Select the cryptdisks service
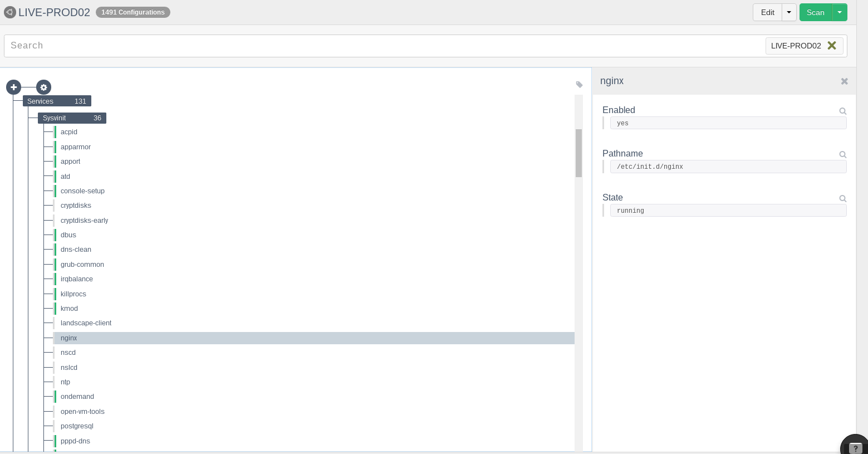868x454 pixels. (x=76, y=206)
